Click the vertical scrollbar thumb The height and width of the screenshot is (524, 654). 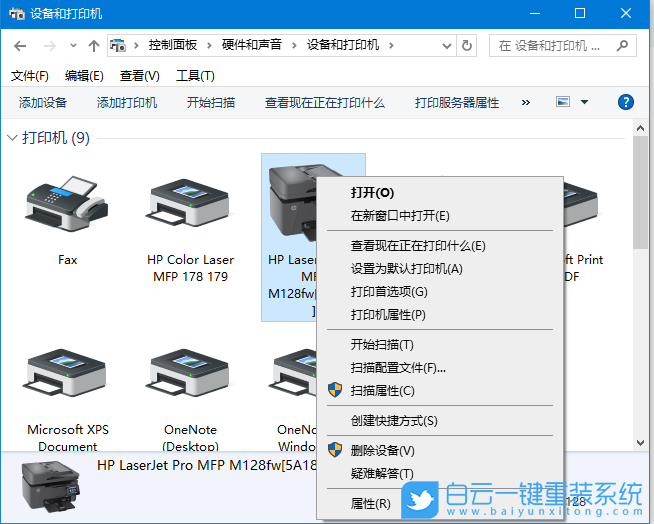(x=640, y=192)
